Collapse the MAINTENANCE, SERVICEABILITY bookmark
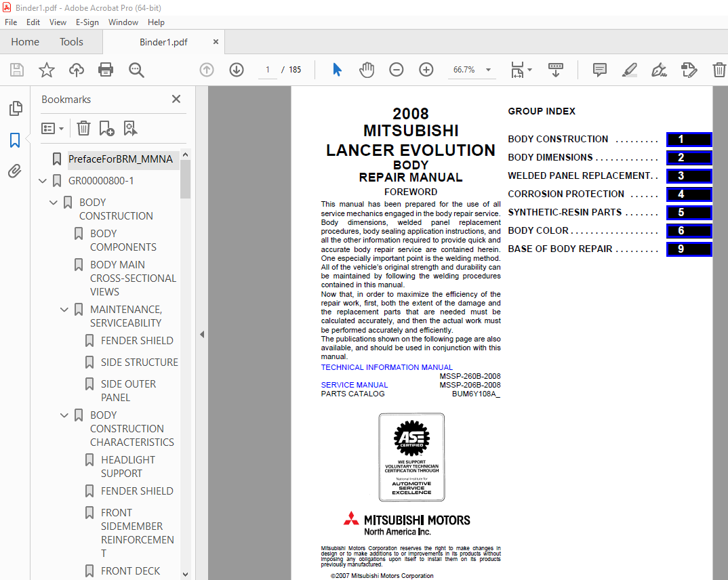Screen dimensions: 728x580 point(65,310)
